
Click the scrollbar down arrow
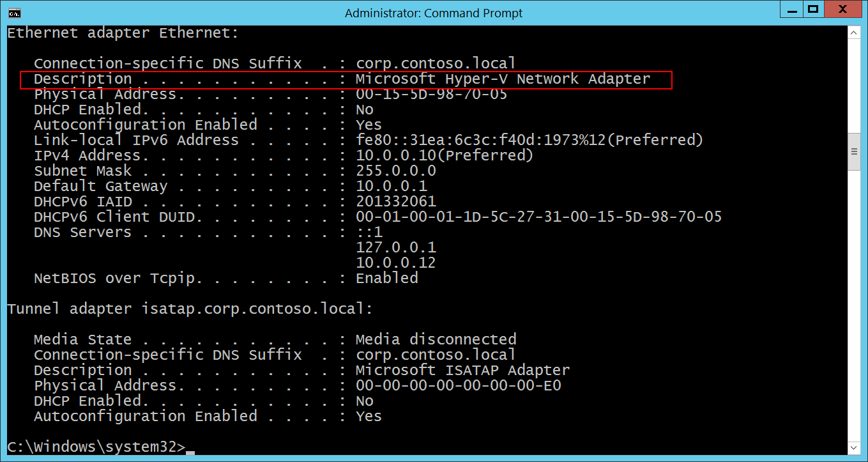click(x=854, y=448)
